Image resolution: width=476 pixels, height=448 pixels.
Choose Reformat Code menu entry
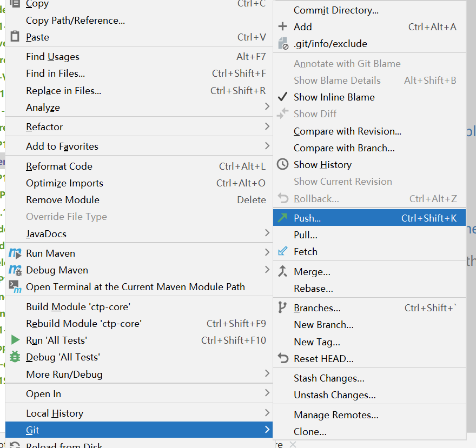(x=59, y=166)
